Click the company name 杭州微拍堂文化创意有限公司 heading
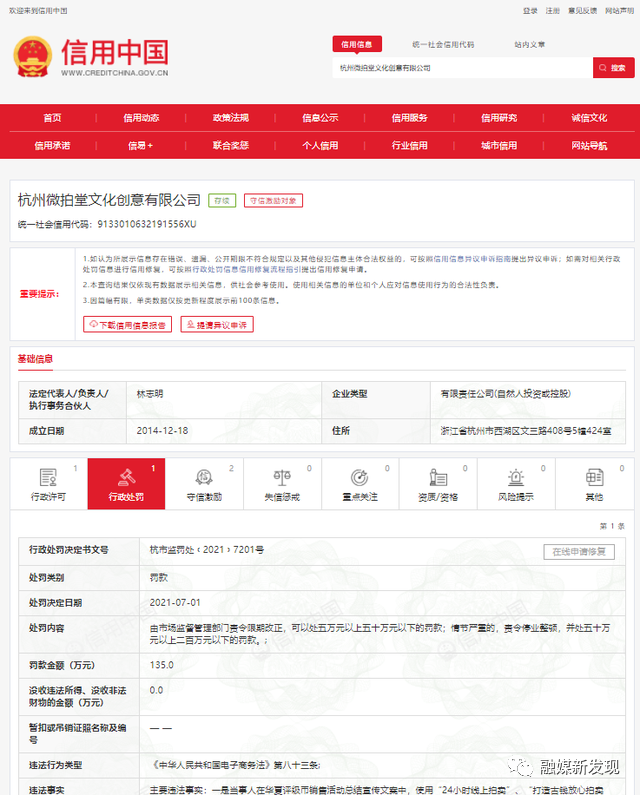Image resolution: width=640 pixels, height=795 pixels. click(x=109, y=200)
